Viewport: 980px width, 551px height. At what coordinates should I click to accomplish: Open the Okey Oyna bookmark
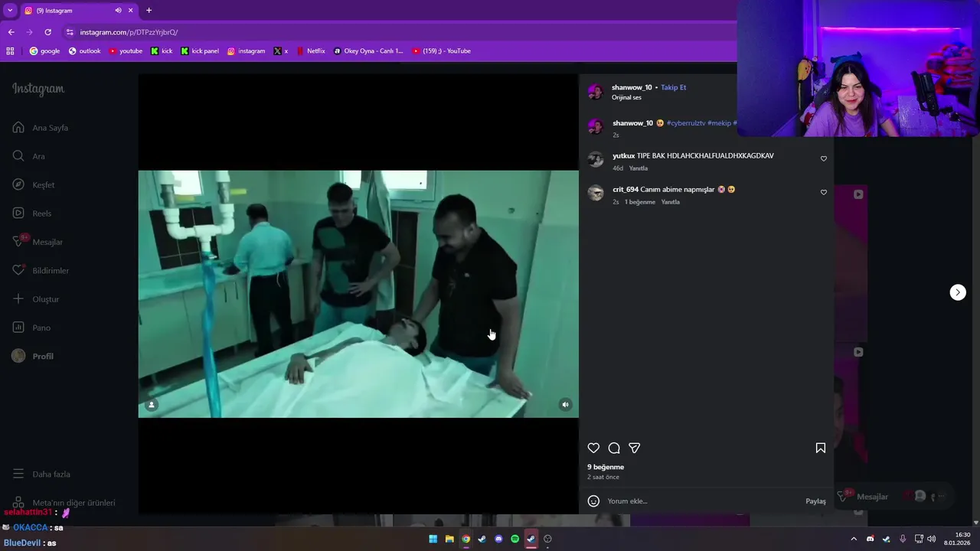point(368,51)
